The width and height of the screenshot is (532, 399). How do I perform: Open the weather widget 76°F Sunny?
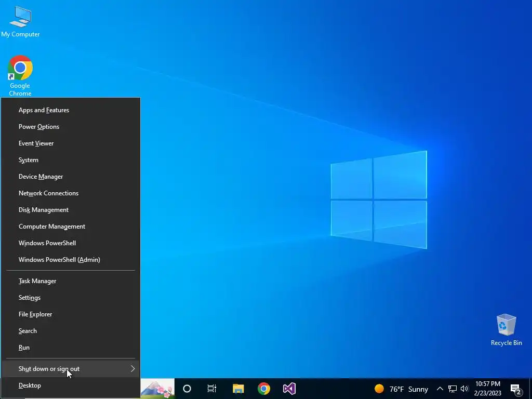click(402, 389)
